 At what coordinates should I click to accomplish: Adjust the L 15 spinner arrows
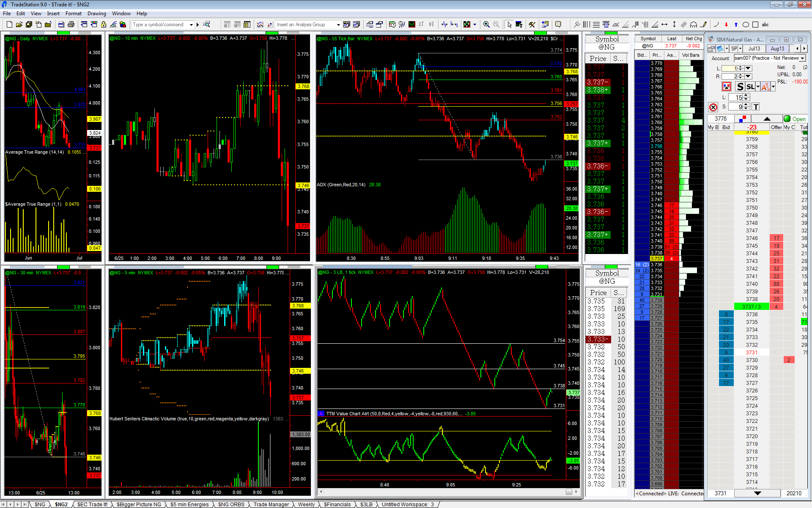[x=746, y=97]
